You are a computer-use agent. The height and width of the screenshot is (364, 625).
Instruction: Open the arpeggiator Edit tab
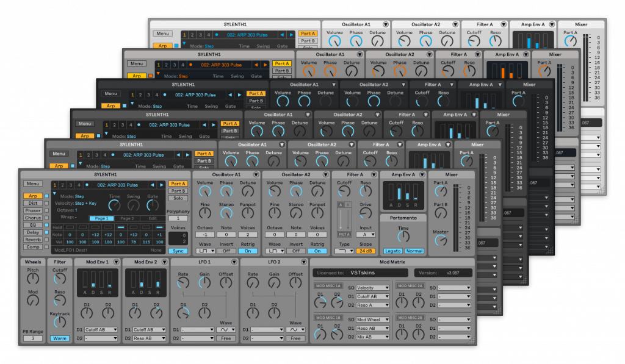pyautogui.click(x=153, y=218)
